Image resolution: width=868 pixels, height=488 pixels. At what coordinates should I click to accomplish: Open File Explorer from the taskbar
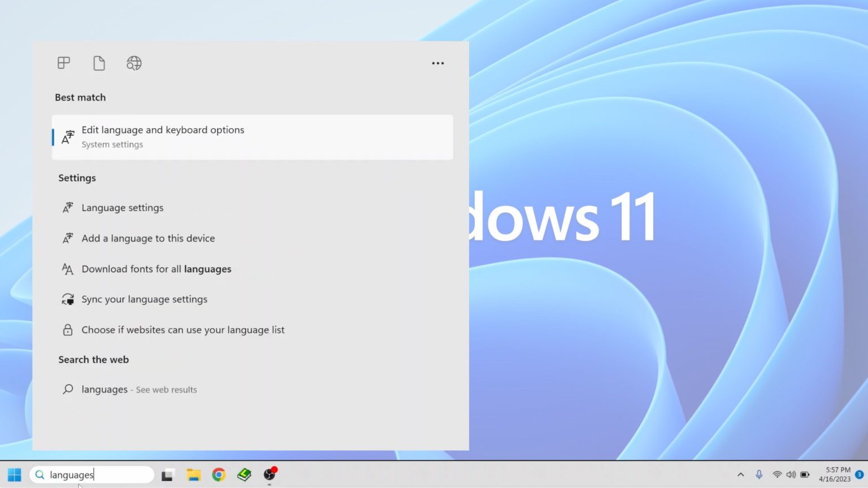193,474
